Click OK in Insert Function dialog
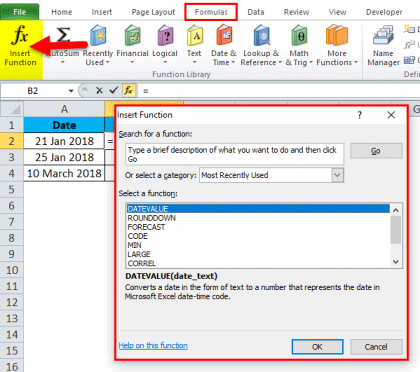The height and width of the screenshot is (372, 420). [x=317, y=347]
